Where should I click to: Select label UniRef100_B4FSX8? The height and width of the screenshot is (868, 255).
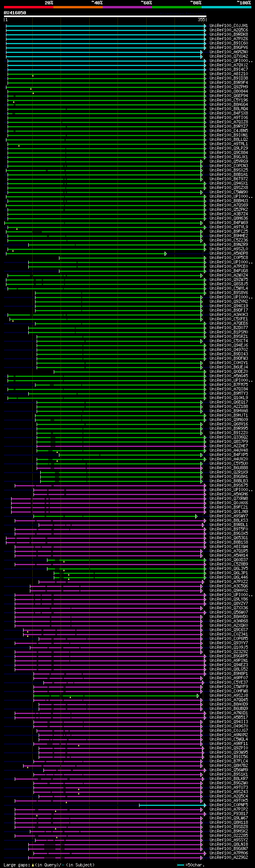tap(229, 113)
